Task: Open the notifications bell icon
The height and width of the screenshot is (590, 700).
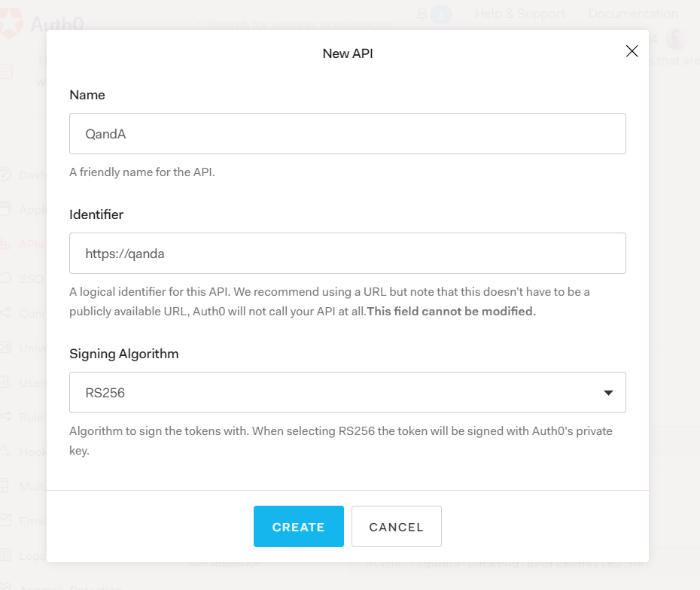Action: (423, 14)
